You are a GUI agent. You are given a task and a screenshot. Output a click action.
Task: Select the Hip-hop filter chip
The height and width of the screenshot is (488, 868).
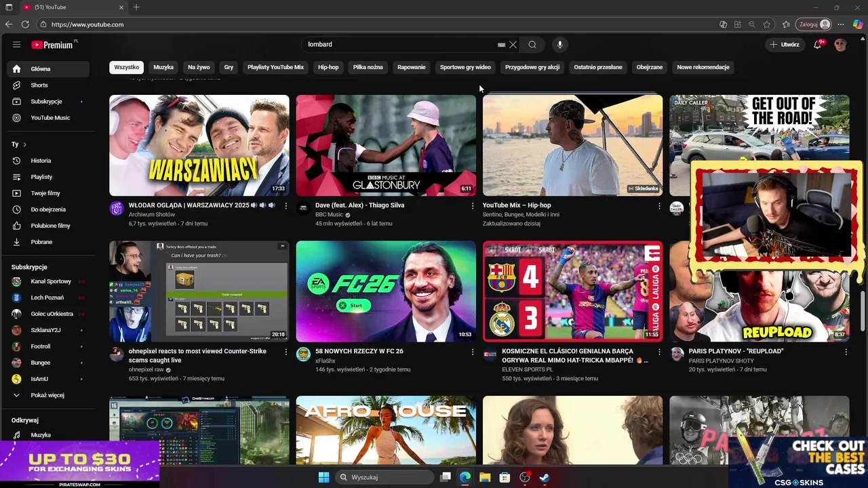(x=328, y=67)
